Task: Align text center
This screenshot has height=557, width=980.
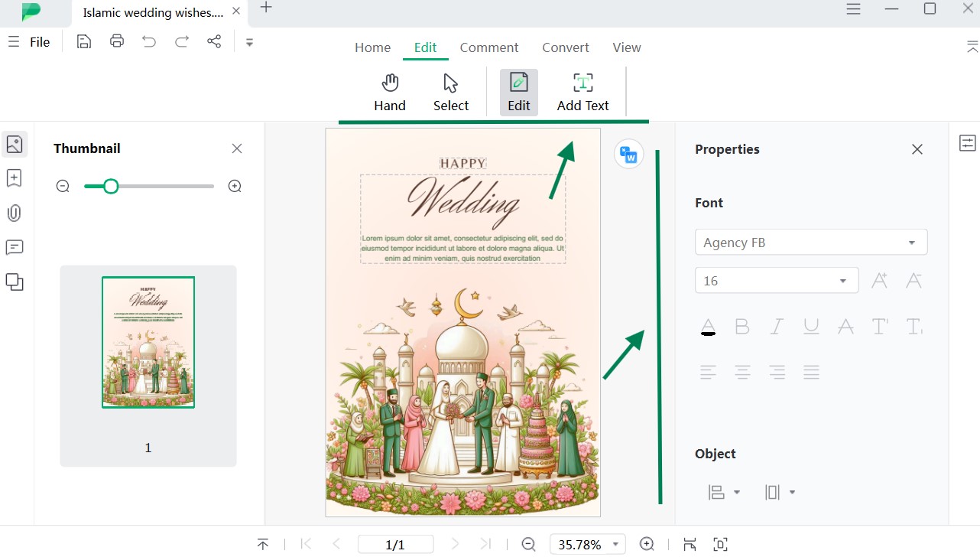Action: click(x=742, y=373)
